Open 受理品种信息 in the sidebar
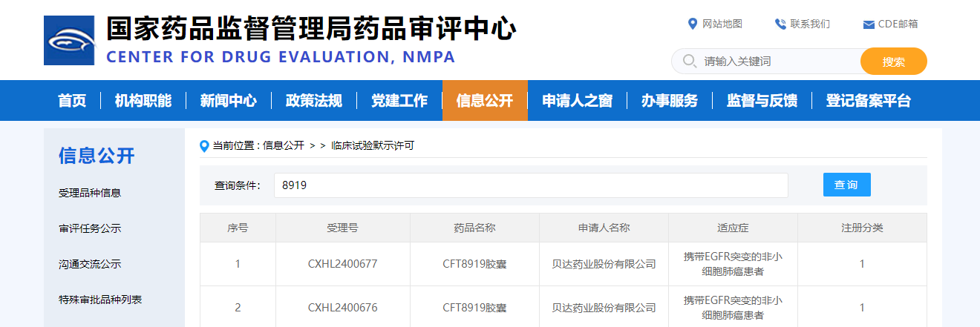The width and height of the screenshot is (980, 327). pos(90,193)
